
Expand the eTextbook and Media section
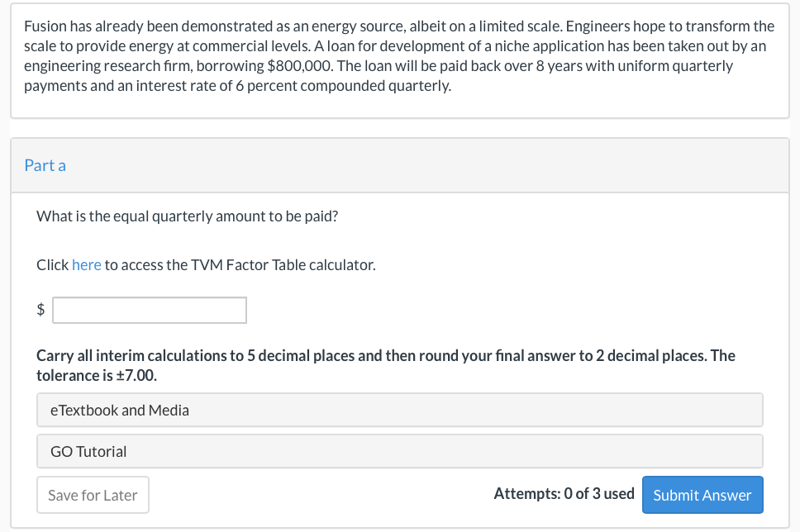coord(399,410)
